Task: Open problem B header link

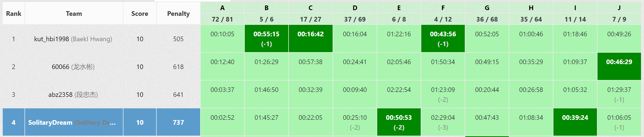Action: (x=267, y=8)
